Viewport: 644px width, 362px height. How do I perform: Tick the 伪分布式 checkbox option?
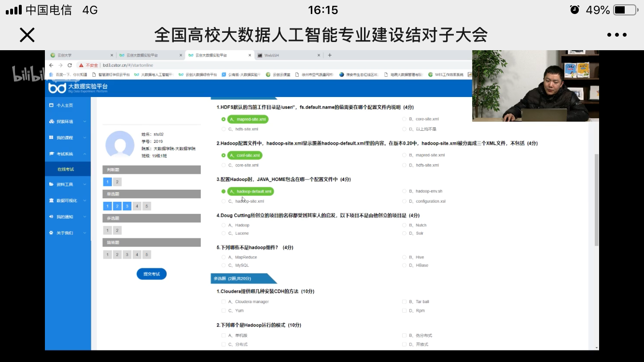[405, 335]
